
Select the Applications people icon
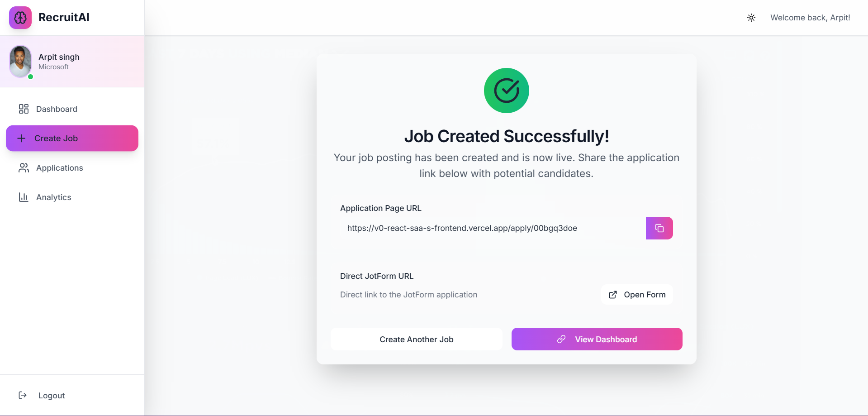(x=24, y=168)
